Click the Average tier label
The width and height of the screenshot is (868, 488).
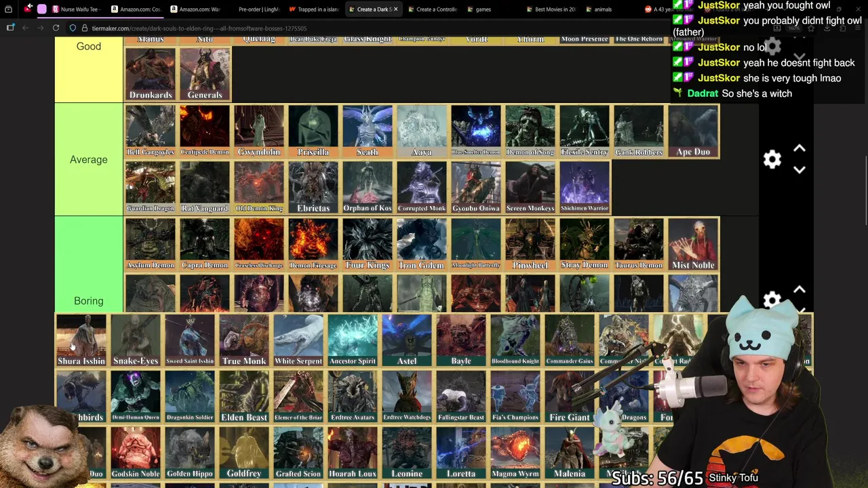[x=89, y=159]
